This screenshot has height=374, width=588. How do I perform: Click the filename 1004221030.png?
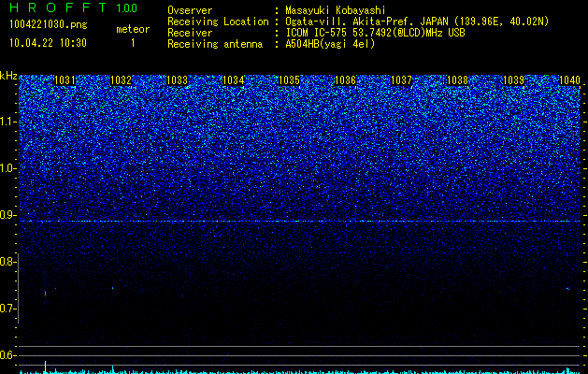click(x=49, y=24)
